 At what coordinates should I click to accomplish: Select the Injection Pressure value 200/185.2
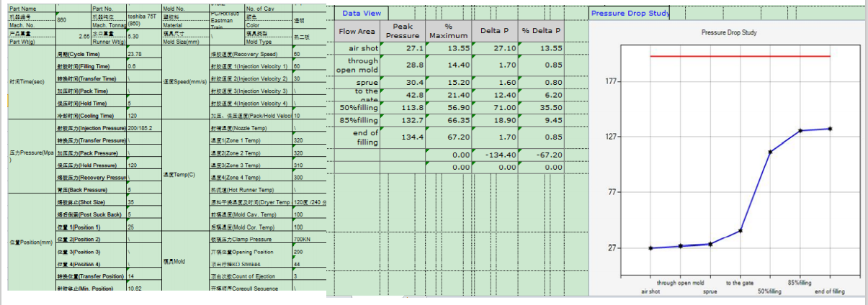pos(143,128)
